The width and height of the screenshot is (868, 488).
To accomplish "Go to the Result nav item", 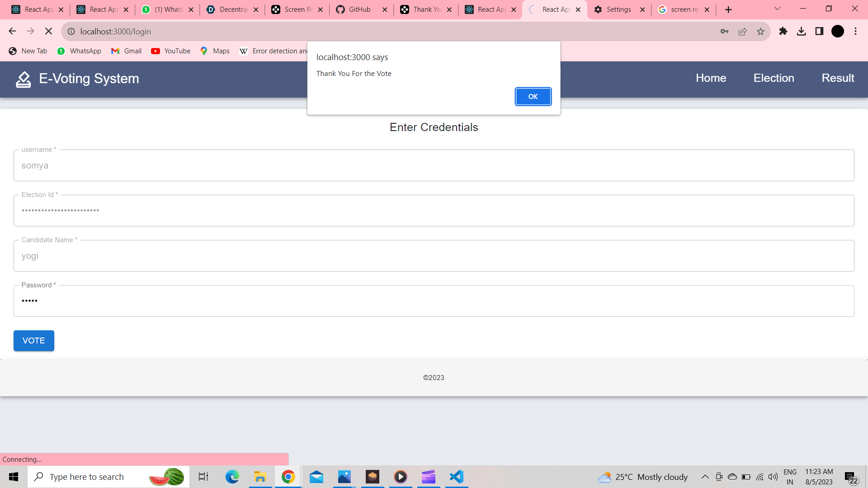I will 838,78.
